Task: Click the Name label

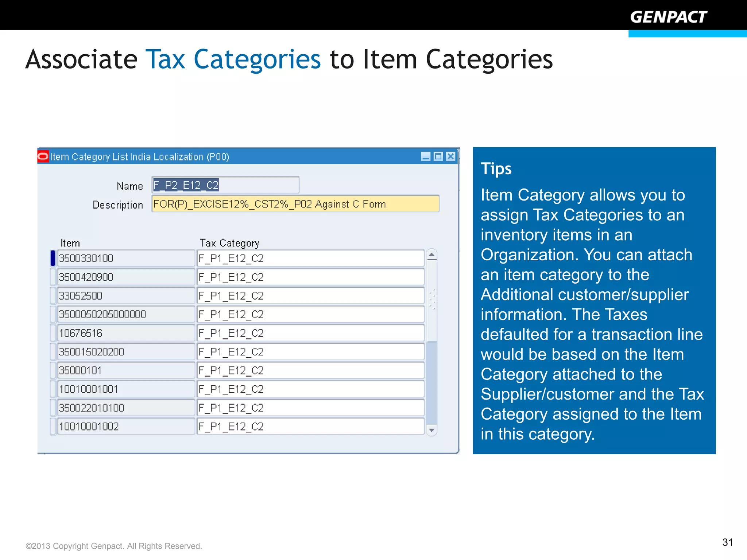Action: [x=130, y=186]
